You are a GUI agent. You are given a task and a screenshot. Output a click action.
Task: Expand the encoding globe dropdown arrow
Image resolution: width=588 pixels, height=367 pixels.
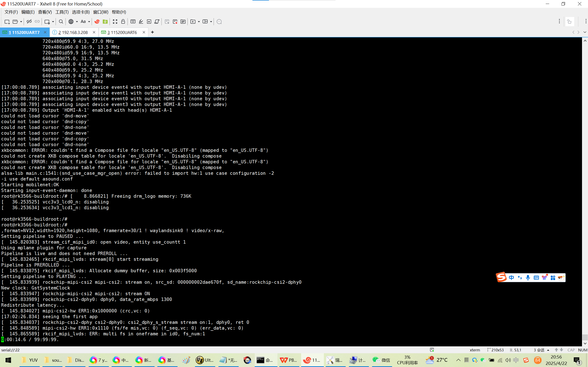point(77,22)
